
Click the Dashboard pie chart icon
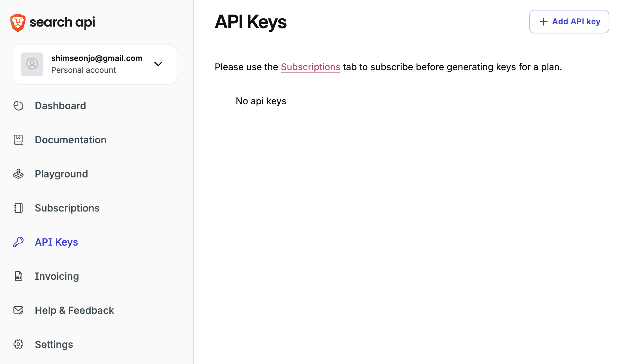18,106
